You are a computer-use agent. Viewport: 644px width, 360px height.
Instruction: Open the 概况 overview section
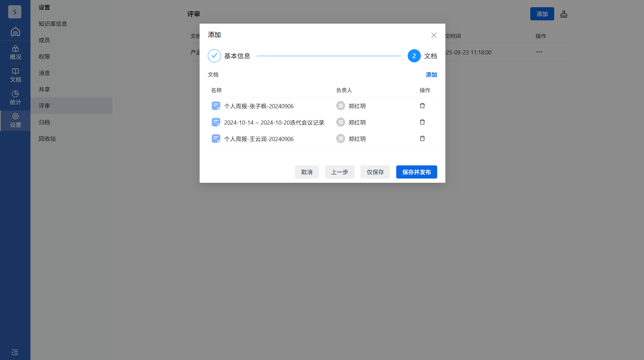[x=15, y=53]
